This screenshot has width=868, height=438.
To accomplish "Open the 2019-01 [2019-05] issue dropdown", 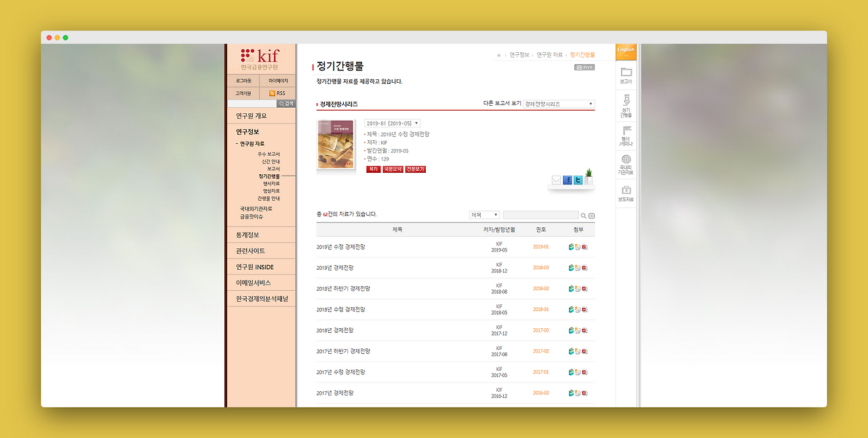I will point(393,123).
